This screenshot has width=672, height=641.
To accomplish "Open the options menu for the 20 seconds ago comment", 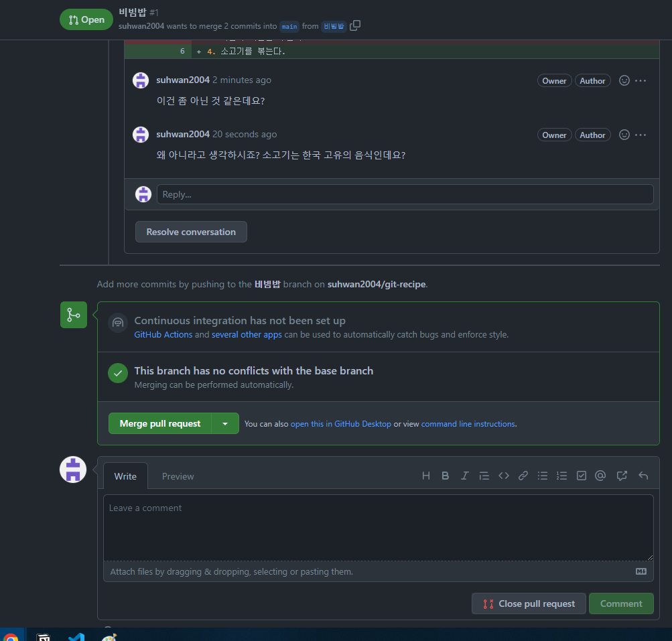I will click(x=641, y=135).
